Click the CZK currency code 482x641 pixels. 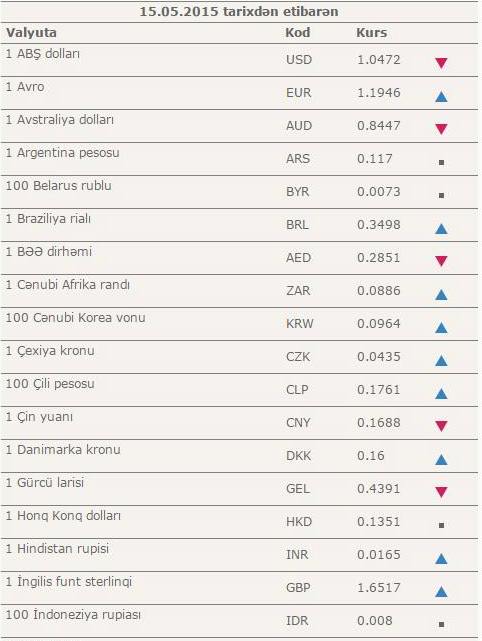pos(298,357)
